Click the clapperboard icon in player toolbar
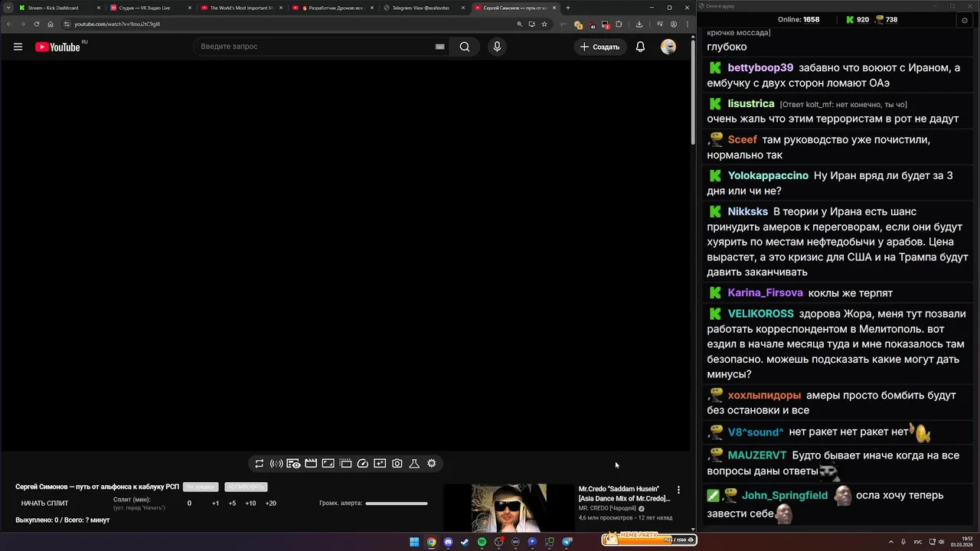This screenshot has width=980, height=551. click(311, 464)
